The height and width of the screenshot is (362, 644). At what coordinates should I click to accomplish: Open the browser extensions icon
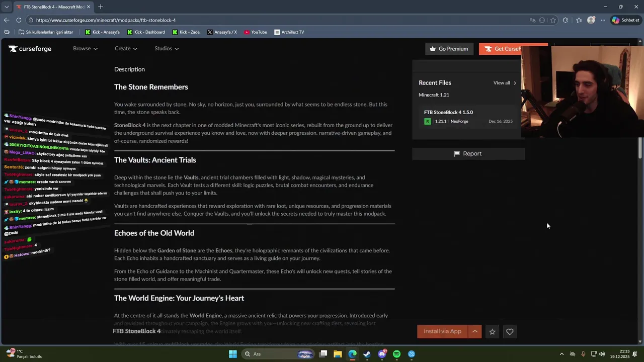[x=566, y=20]
